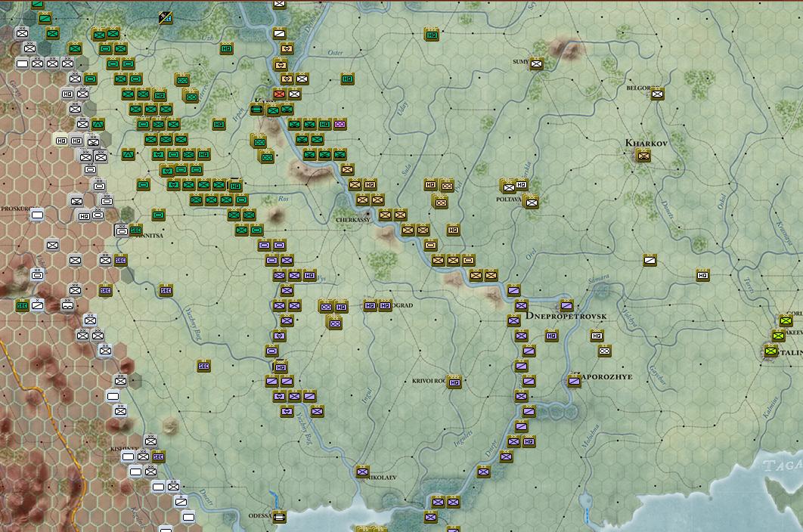Click the Zaporozhye city label
The image size is (803, 532).
(x=606, y=377)
